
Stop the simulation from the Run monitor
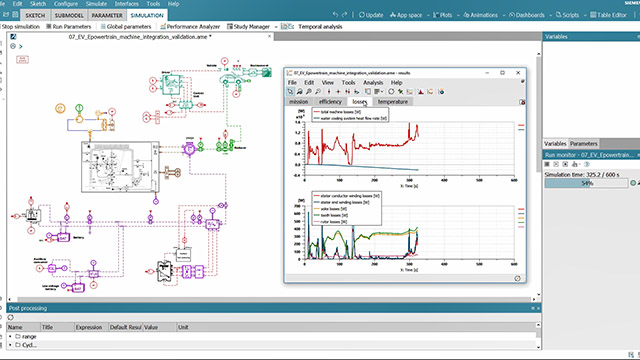[547, 164]
